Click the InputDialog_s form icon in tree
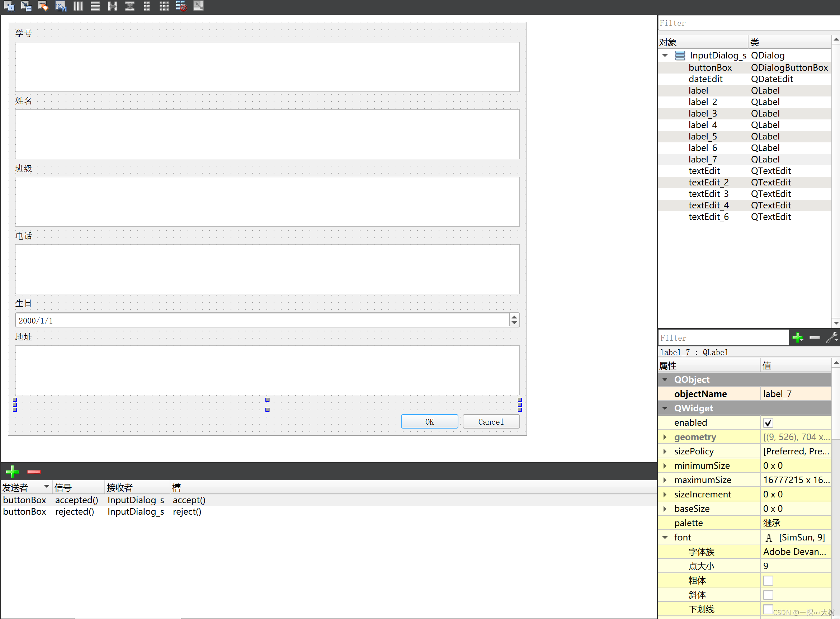Image resolution: width=840 pixels, height=619 pixels. click(680, 56)
